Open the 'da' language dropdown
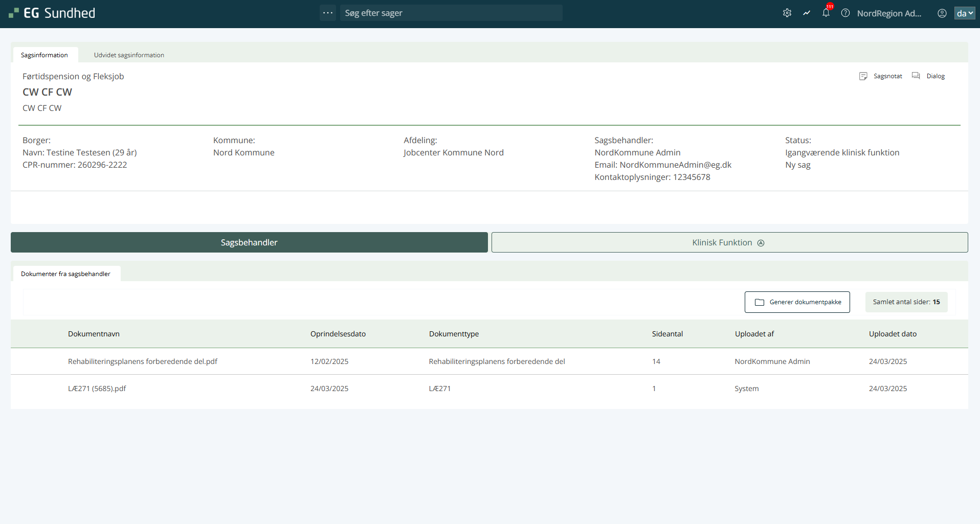Image resolution: width=980 pixels, height=524 pixels. (x=964, y=13)
